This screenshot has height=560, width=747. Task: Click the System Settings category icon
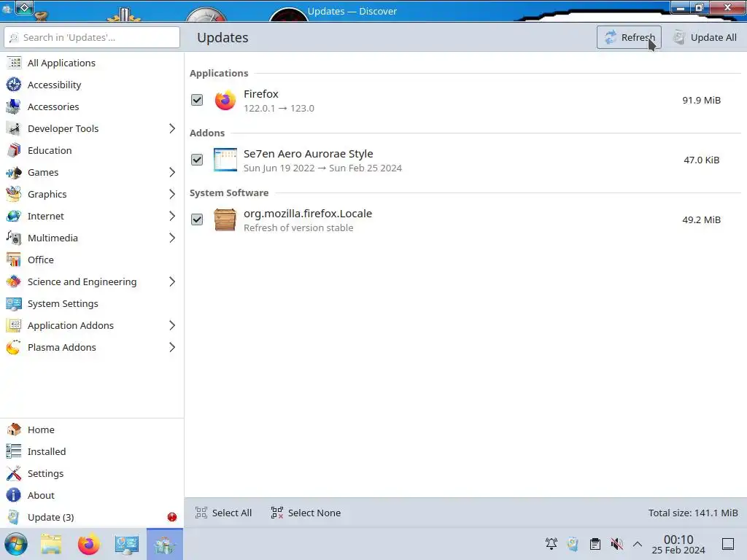click(14, 304)
